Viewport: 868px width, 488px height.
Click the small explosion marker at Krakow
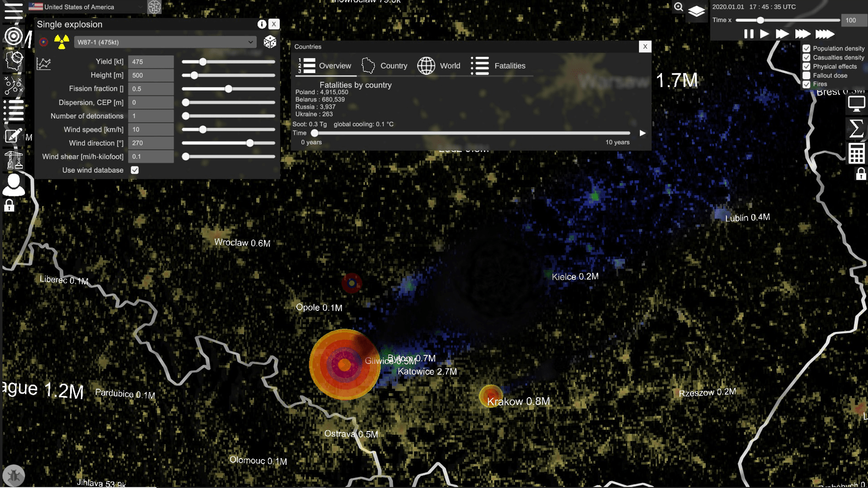(491, 396)
